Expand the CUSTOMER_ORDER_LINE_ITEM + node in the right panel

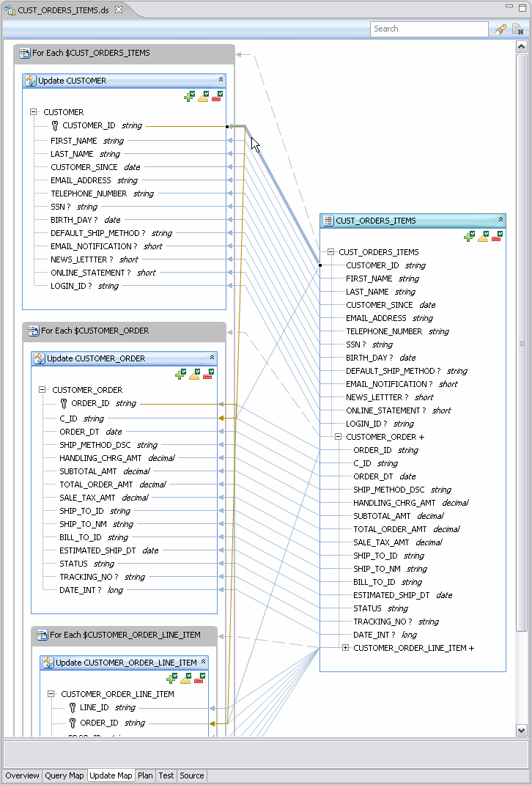[x=345, y=648]
